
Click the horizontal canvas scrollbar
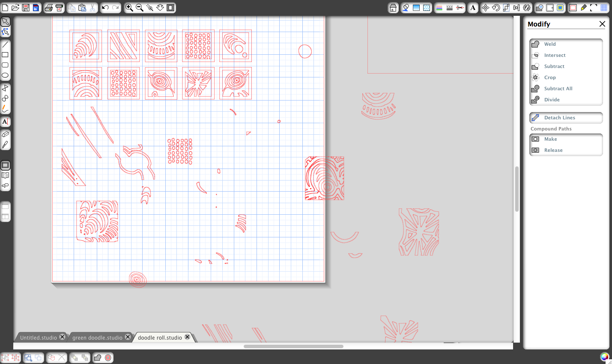(x=293, y=346)
